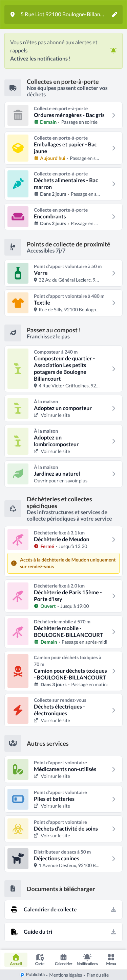The width and height of the screenshot is (127, 980).
Task: Open Jardinez au naturel chevron
Action: [114, 474]
